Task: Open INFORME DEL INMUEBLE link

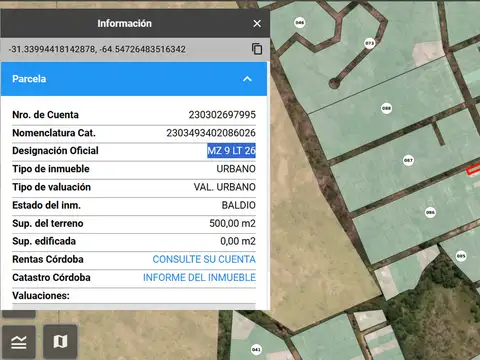Action: tap(199, 277)
